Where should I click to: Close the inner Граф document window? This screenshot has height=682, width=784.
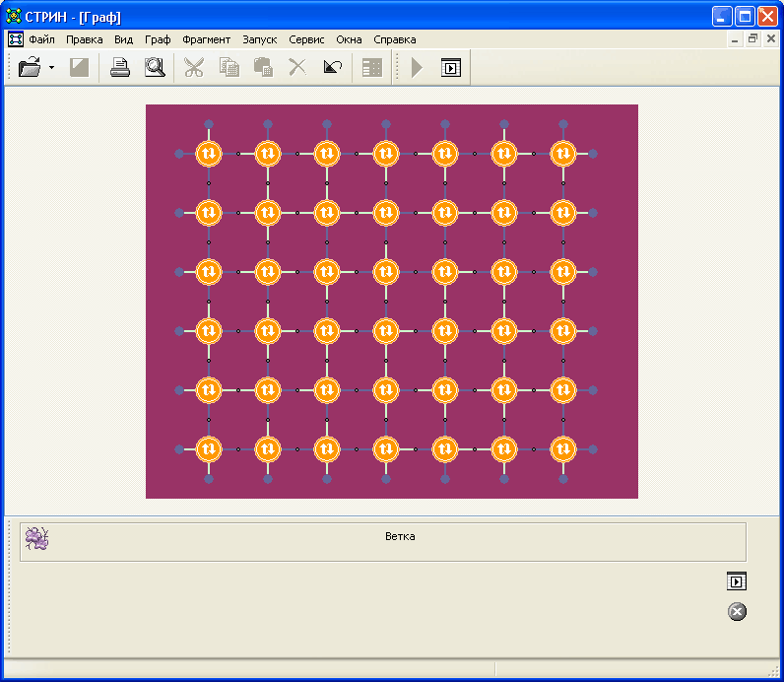[x=771, y=39]
